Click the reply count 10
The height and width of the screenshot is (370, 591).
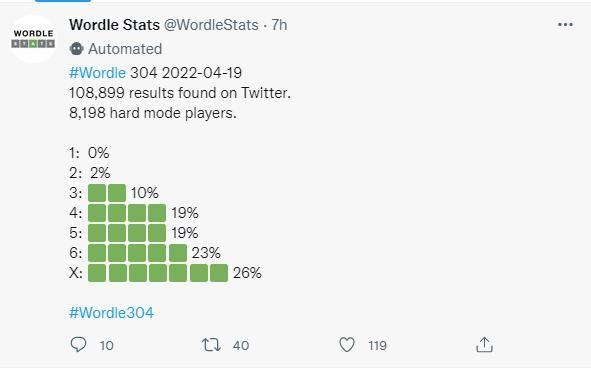click(x=107, y=346)
